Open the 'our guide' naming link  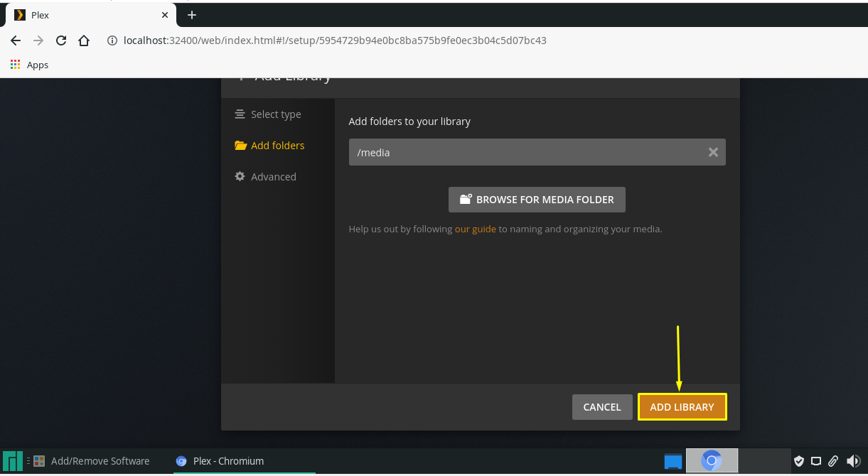(x=476, y=229)
